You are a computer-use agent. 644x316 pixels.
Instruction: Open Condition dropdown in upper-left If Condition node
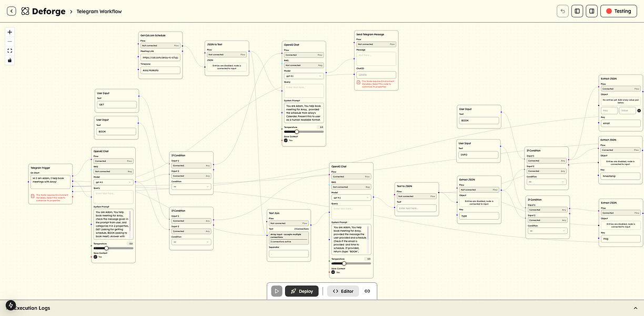point(192,186)
